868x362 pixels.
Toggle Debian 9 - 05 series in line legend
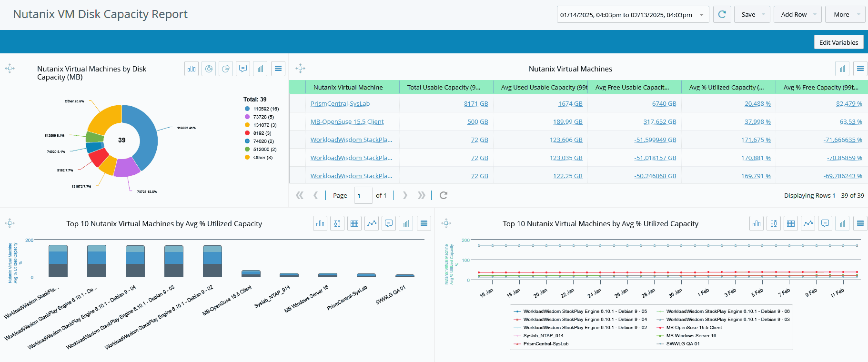click(x=580, y=311)
